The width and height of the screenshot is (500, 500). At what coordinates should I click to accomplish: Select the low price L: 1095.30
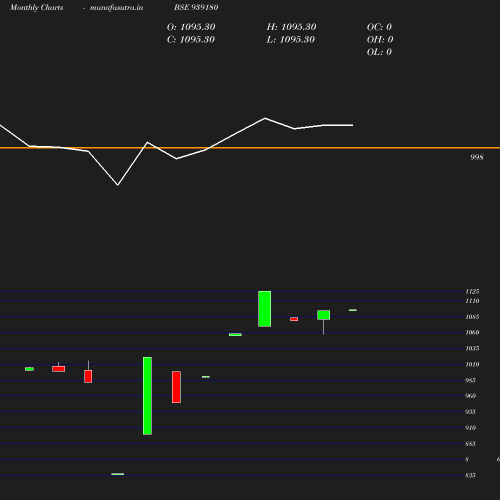click(291, 39)
